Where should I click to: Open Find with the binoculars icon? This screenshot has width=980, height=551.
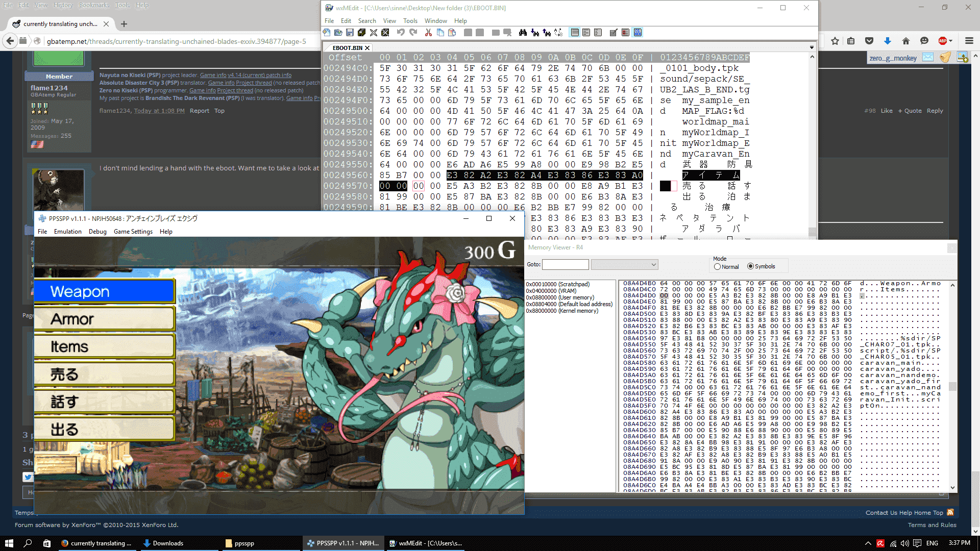point(523,33)
